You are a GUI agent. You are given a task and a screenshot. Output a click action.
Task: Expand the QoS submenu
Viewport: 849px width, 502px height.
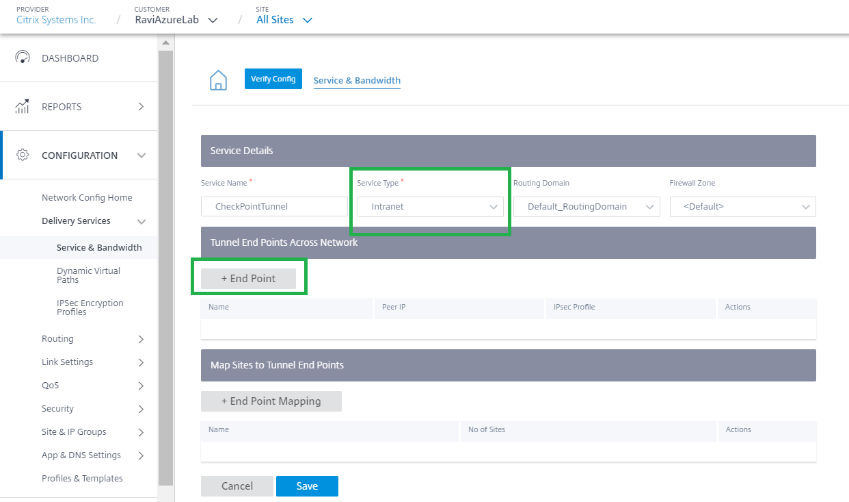pos(141,386)
